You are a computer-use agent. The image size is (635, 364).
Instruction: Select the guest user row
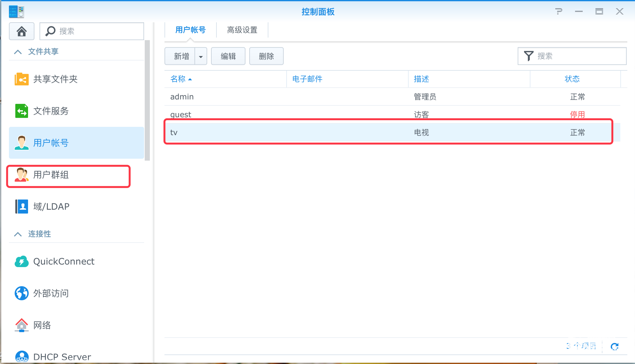[x=393, y=115]
